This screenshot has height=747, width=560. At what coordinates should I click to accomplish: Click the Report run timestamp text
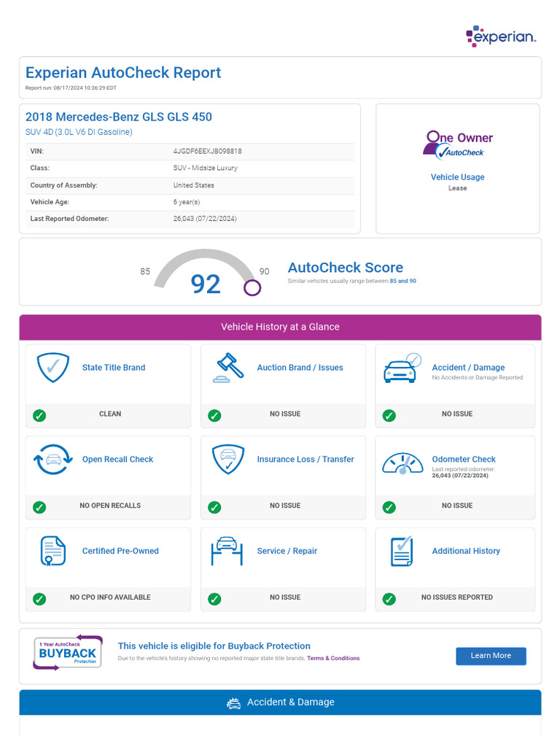tap(71, 88)
